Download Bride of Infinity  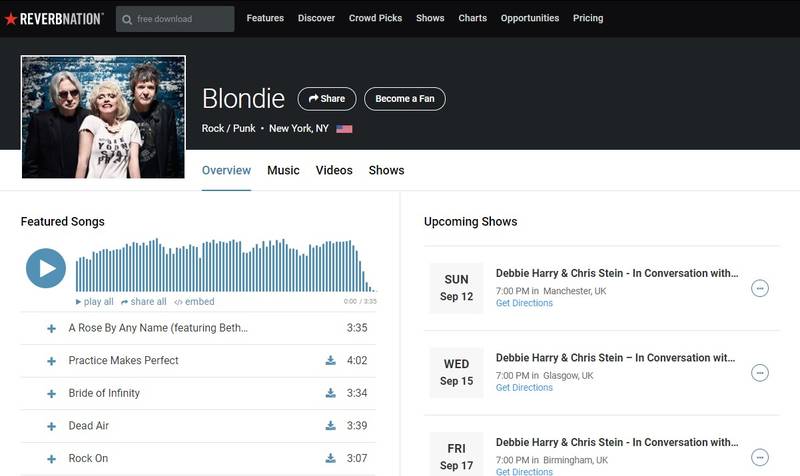pos(331,393)
